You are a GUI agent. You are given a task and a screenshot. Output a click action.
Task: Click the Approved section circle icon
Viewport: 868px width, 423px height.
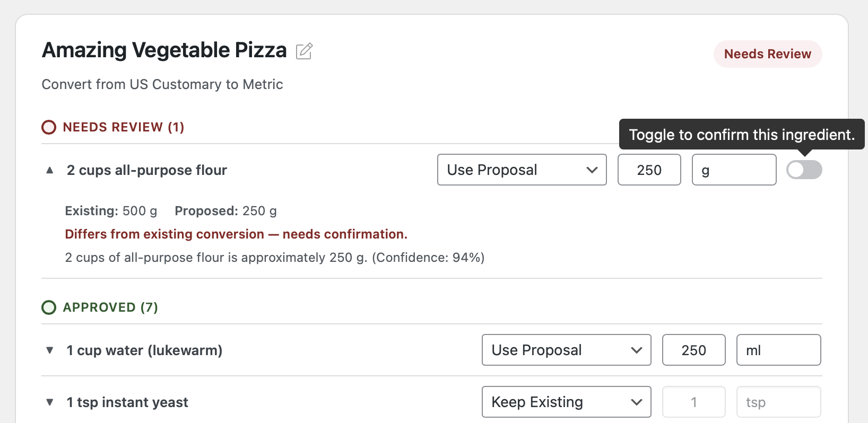tap(49, 307)
